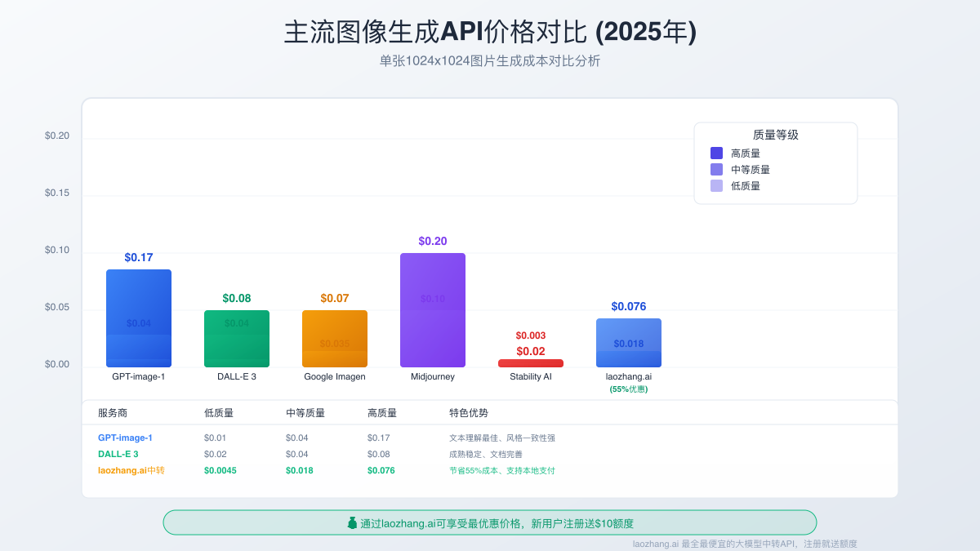Screen dimensions: 980x551
Task: Click the GPT-image-1 link in the table
Action: click(125, 438)
